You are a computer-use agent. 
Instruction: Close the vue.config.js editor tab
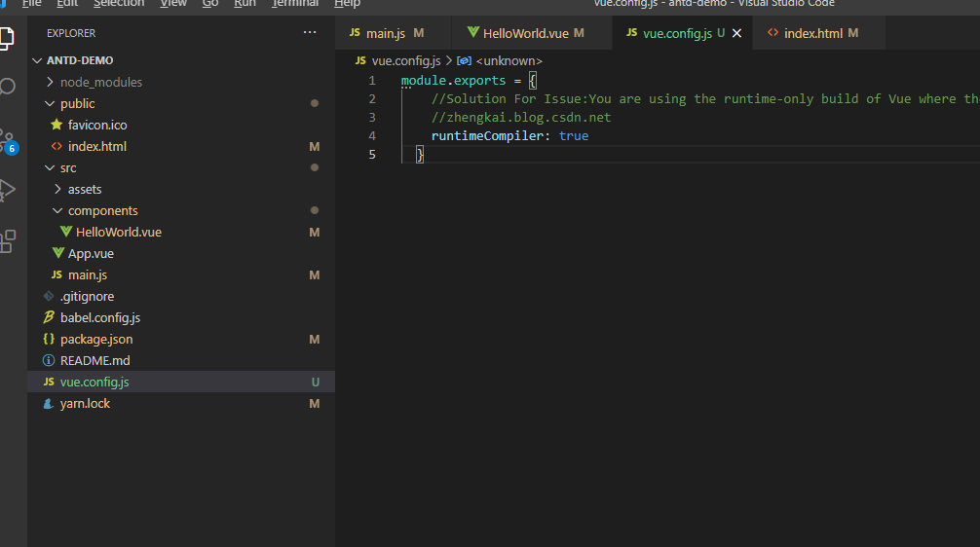[736, 33]
